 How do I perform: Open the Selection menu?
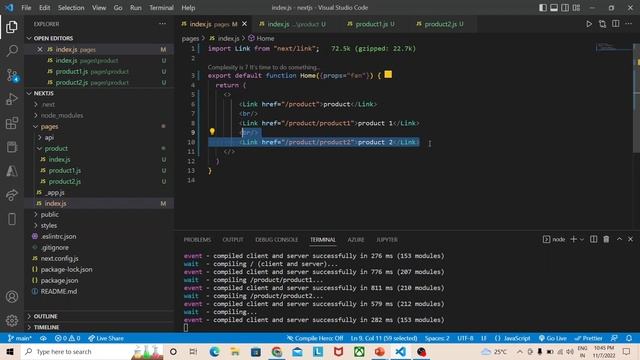click(71, 8)
